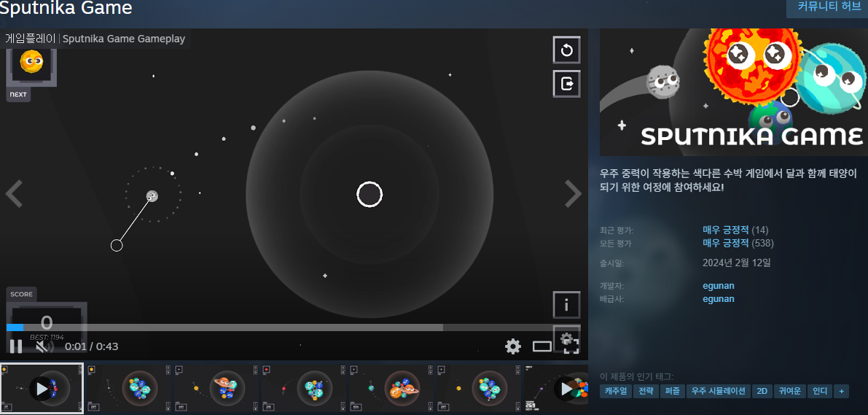The image size is (868, 415).
Task: Select the 인디 tag
Action: click(x=820, y=391)
